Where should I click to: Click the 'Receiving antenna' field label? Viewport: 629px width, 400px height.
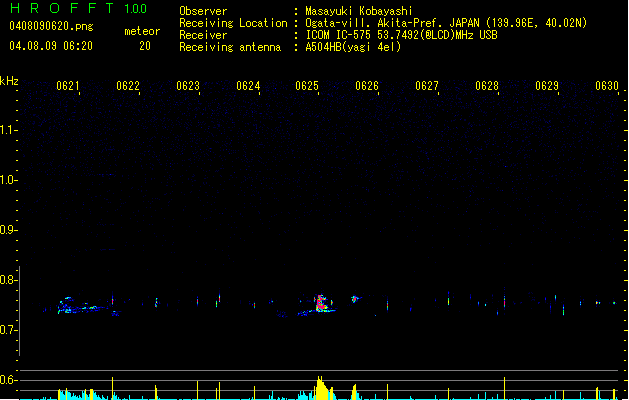point(230,47)
